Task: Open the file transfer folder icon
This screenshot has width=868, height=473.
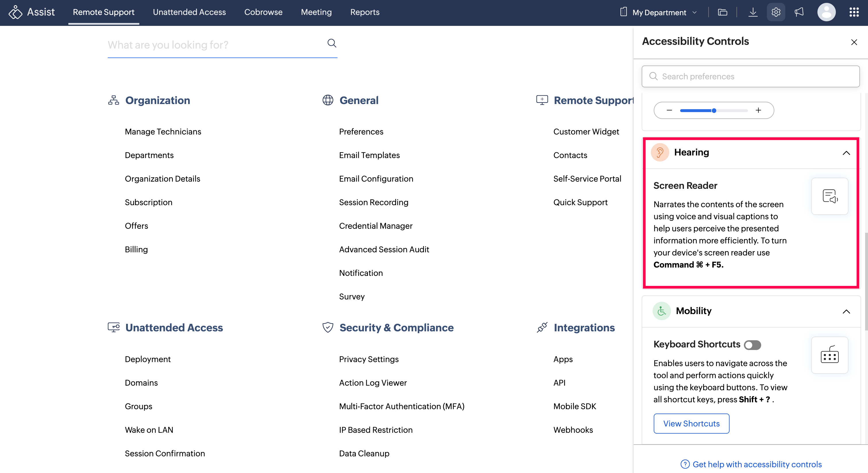Action: pos(722,12)
